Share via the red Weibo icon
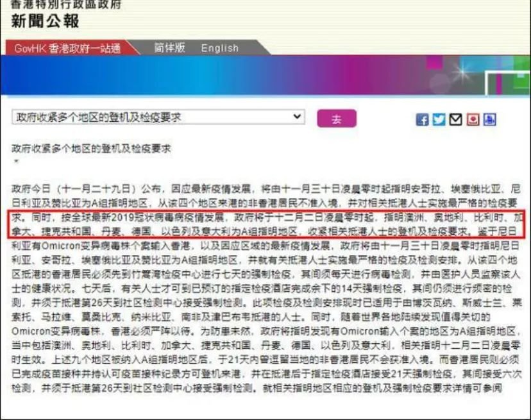The width and height of the screenshot is (531, 420). 473,119
